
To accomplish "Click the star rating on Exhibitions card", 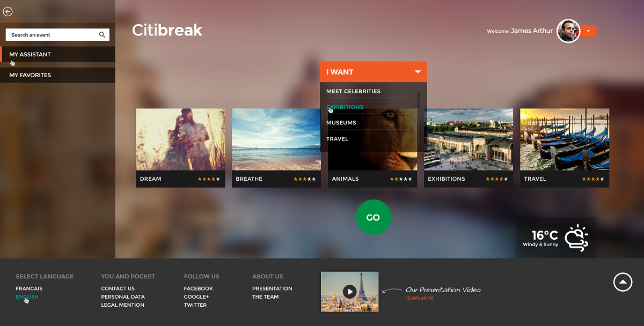I will (x=497, y=179).
